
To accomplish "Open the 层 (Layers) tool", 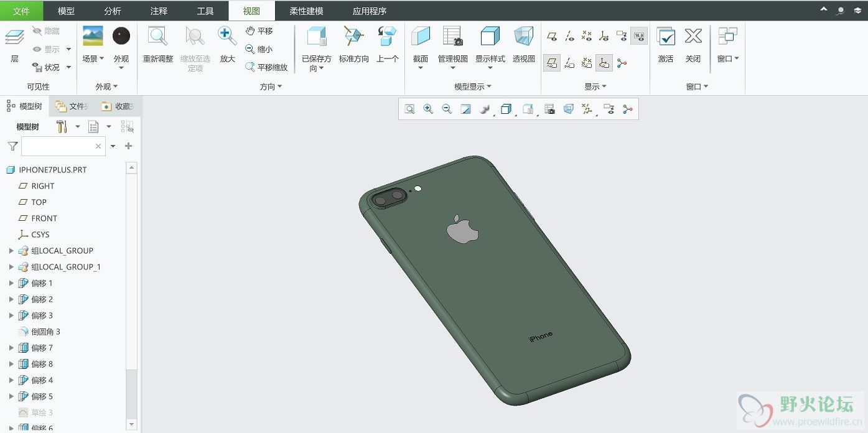I will [x=14, y=45].
